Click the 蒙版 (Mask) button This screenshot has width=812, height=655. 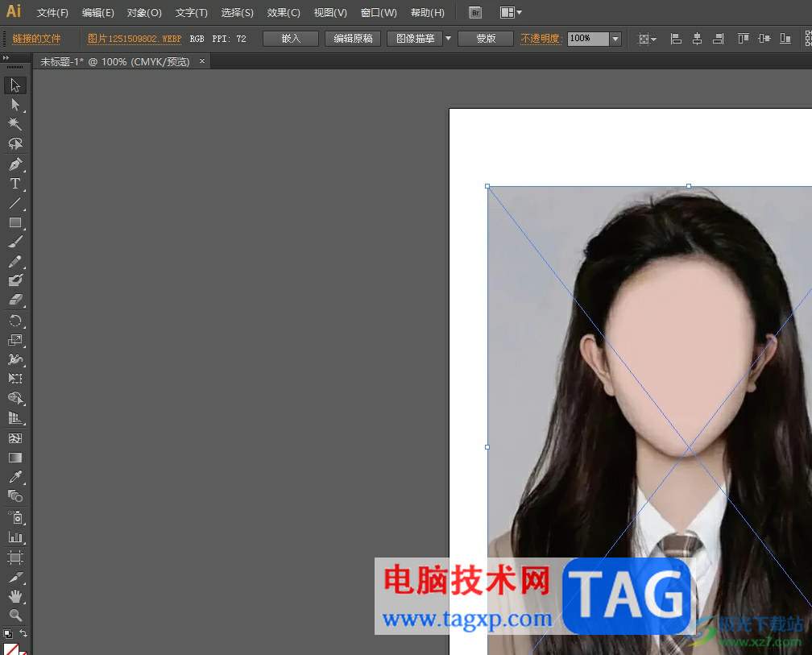[x=486, y=39]
